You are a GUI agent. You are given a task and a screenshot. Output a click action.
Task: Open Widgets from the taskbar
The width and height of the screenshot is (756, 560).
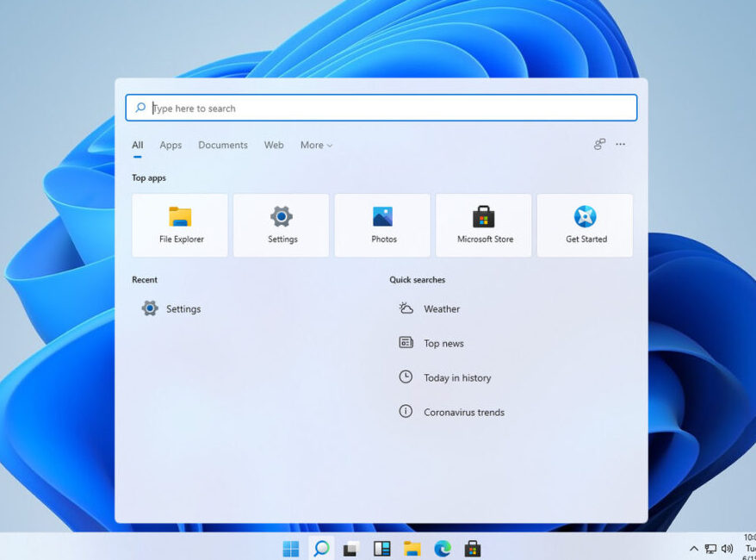pyautogui.click(x=381, y=549)
